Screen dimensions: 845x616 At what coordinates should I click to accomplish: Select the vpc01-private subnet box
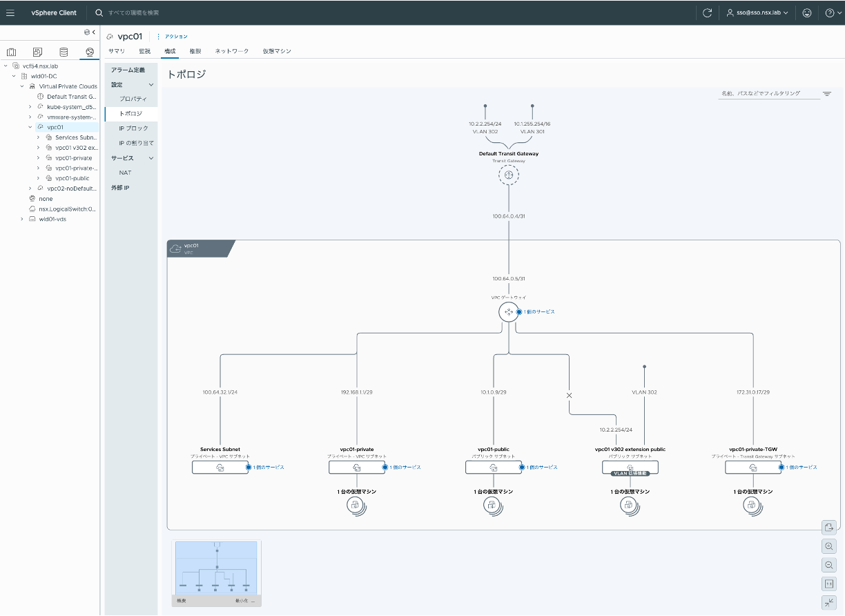(357, 468)
